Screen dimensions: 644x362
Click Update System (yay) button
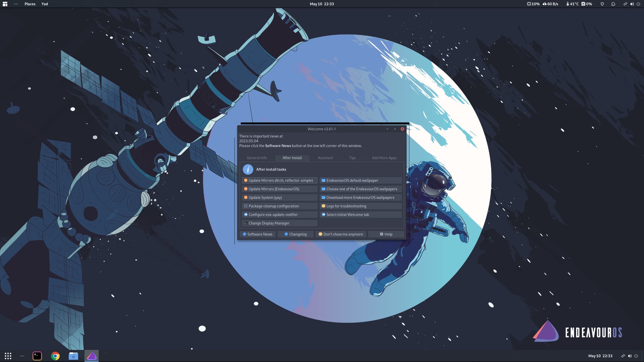click(x=279, y=197)
